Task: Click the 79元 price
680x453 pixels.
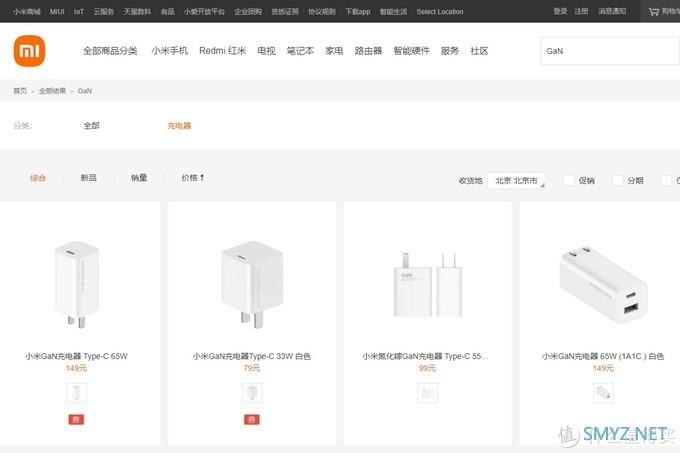Action: (x=252, y=368)
